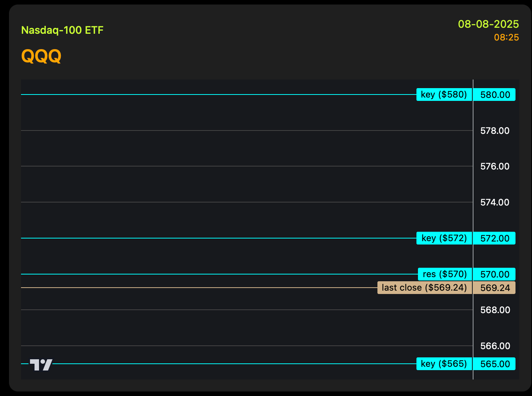
Task: Select the res ($570) resistance label
Action: 445,274
